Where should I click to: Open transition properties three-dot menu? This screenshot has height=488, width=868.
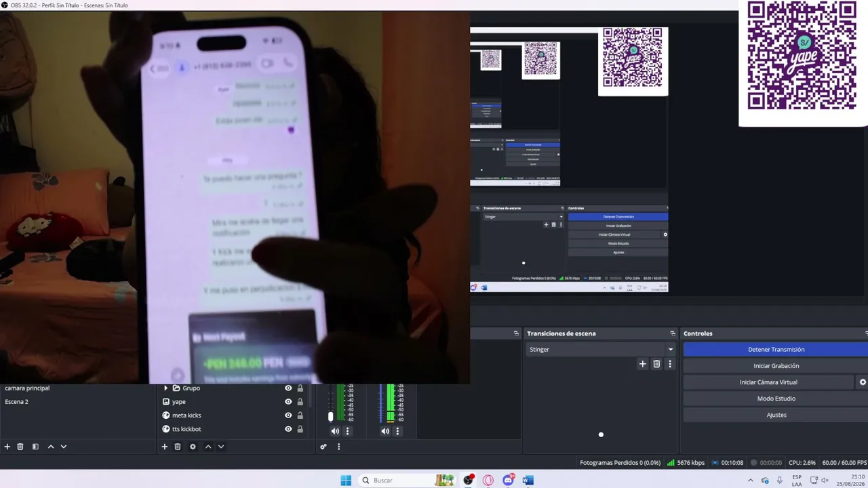[x=670, y=364]
